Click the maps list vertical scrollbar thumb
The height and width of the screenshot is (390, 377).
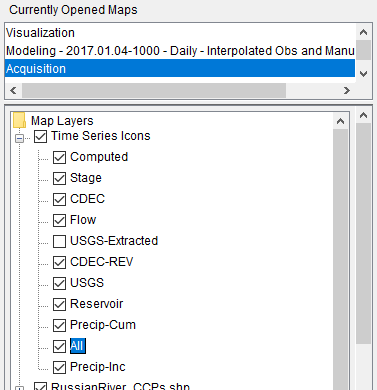pyautogui.click(x=363, y=50)
